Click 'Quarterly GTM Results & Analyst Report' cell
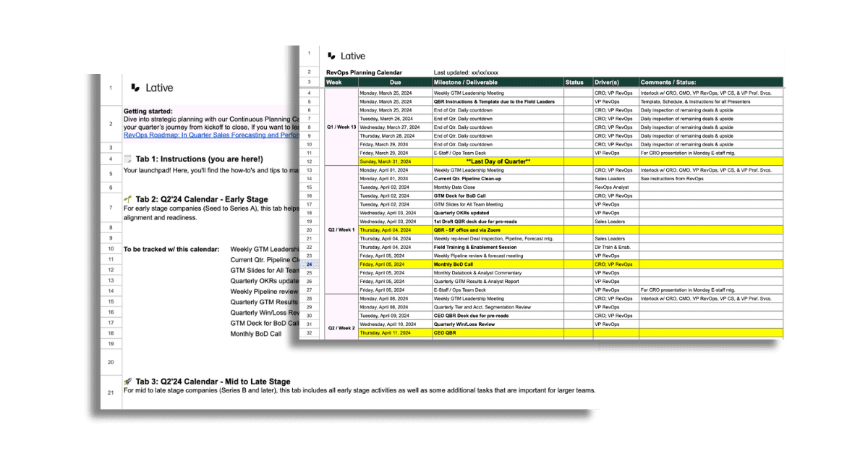 pos(497,282)
